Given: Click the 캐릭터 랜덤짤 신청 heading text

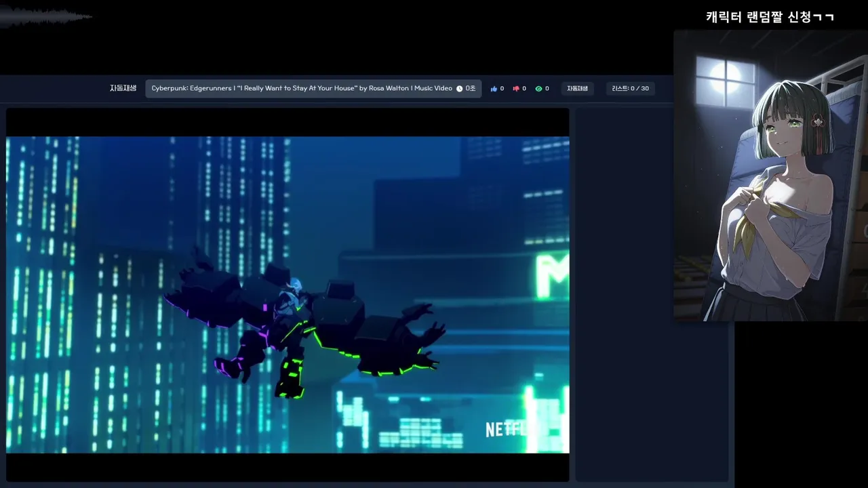Looking at the screenshot, I should pos(770,18).
